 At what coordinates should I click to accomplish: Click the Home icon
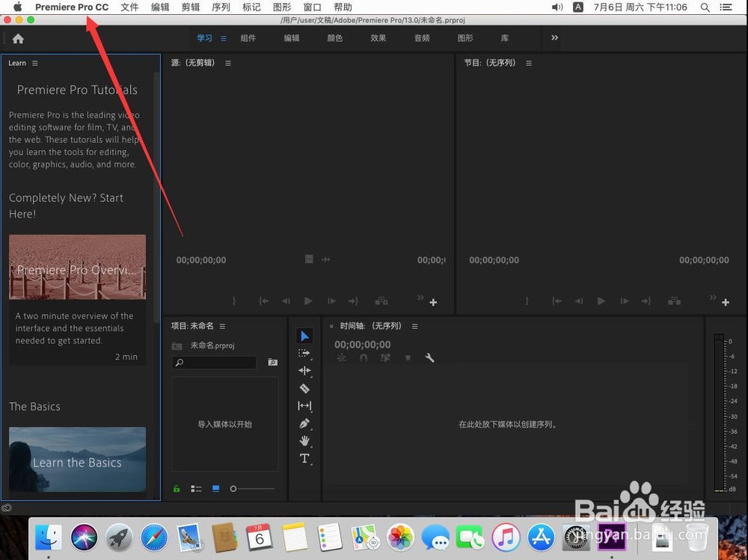coord(18,39)
